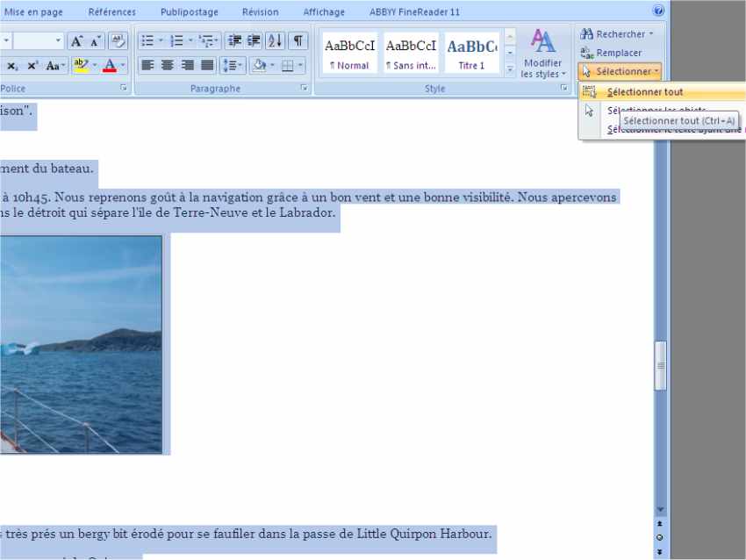
Task: Click the scrollbar down arrow
Action: (660, 510)
